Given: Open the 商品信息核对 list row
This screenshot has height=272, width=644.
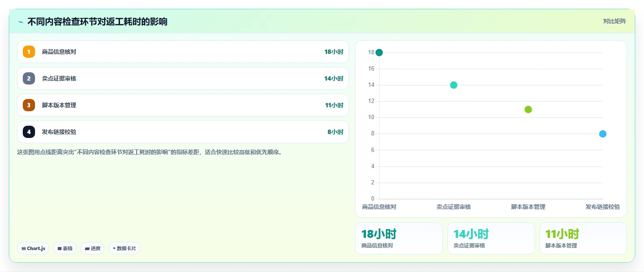Looking at the screenshot, I should 183,52.
